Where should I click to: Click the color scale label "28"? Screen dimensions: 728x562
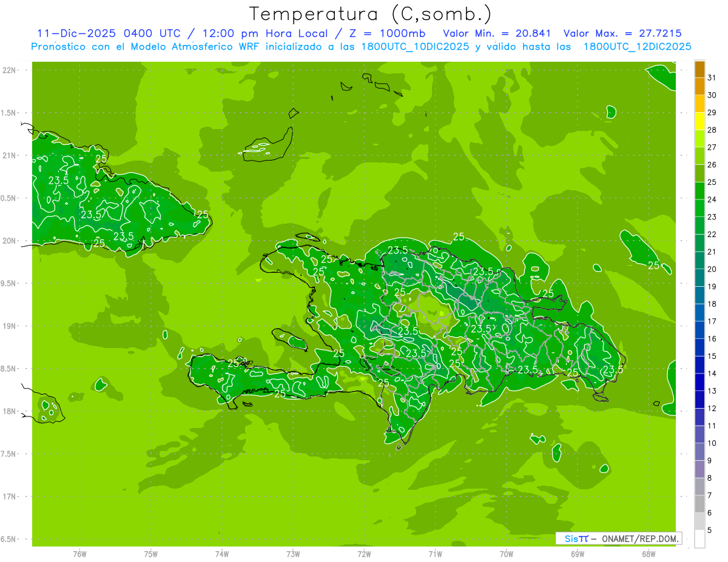pos(712,130)
